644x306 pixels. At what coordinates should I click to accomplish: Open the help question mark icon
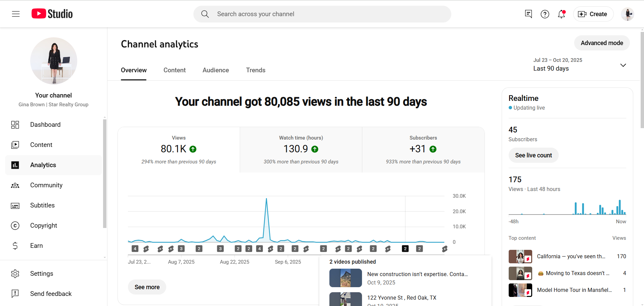[x=545, y=14]
